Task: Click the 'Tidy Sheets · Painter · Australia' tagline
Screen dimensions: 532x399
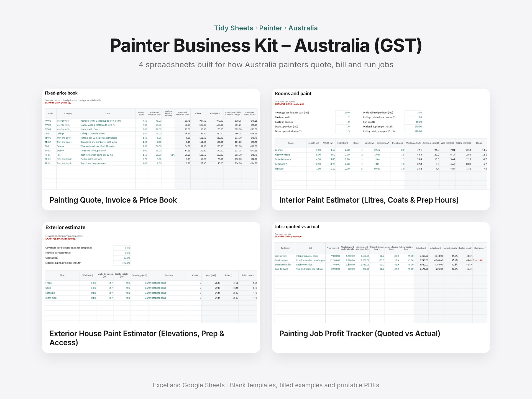Action: point(266,28)
